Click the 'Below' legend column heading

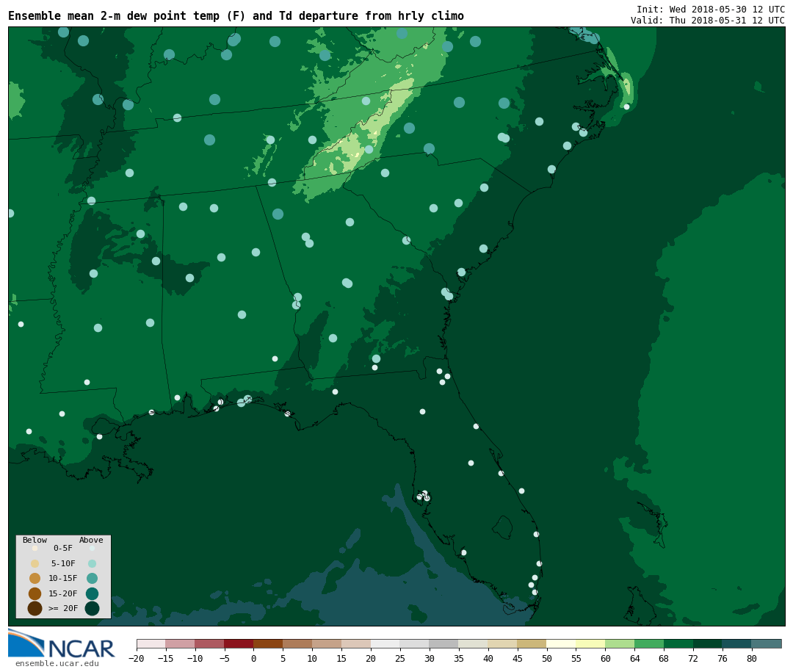(35, 540)
